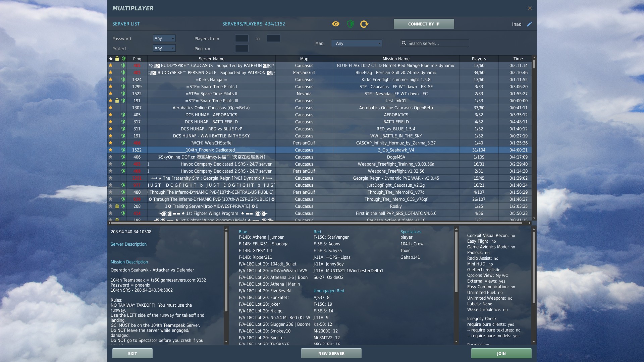644x362 pixels.
Task: Toggle favorite star for DCS HUNAF - BATTLEFIELD
Action: point(110,122)
